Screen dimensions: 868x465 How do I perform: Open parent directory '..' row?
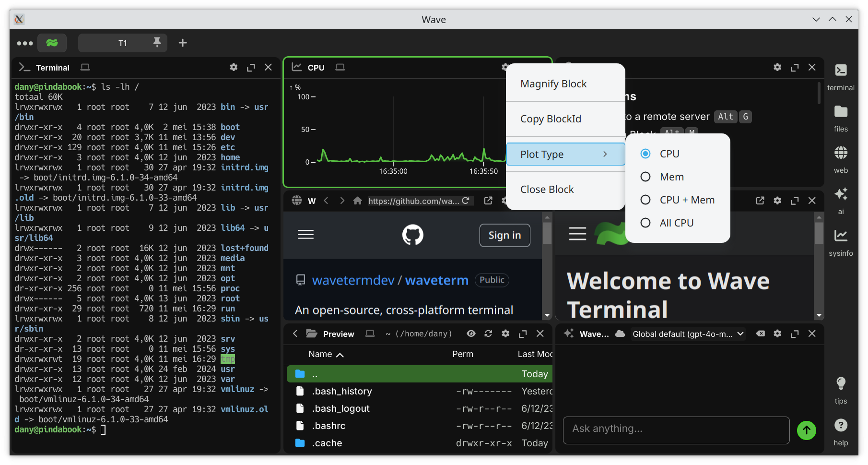pos(420,374)
